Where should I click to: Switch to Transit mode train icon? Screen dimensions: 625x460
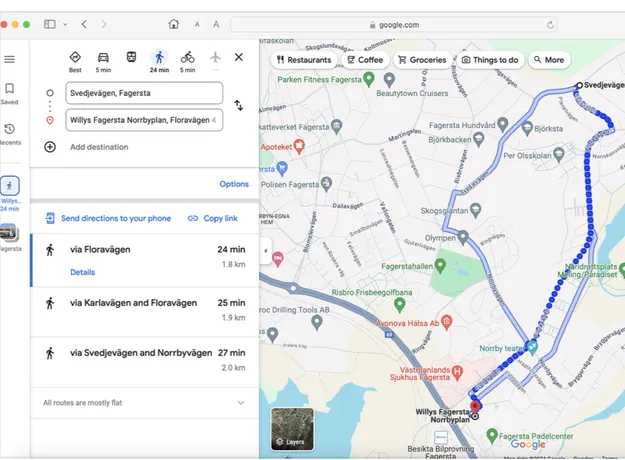click(x=131, y=57)
